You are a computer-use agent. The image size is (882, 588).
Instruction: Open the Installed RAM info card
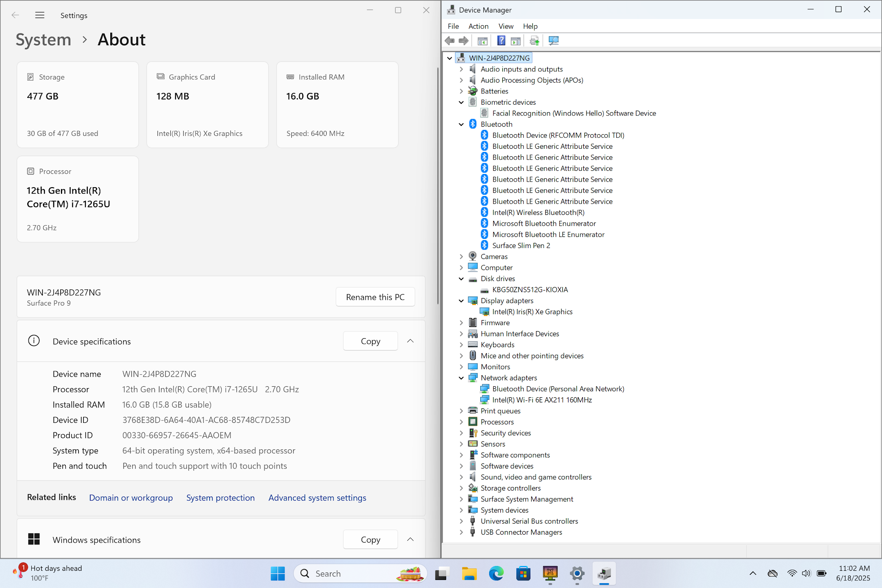[x=338, y=105]
